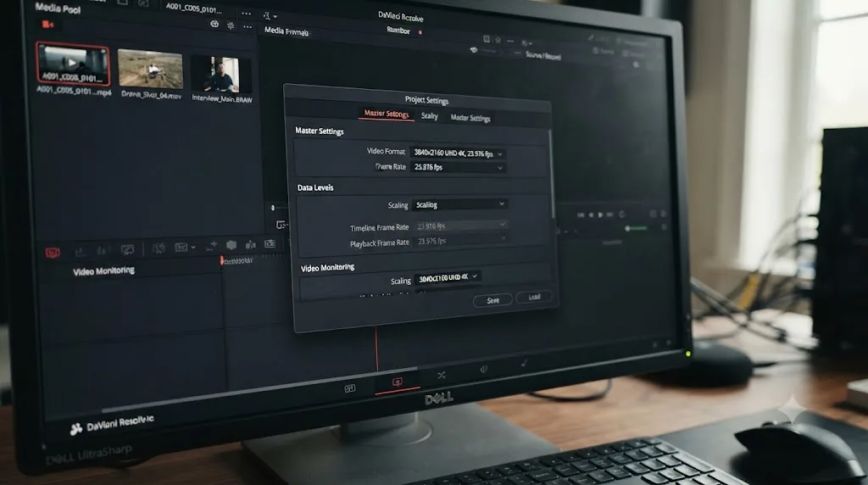Click the 'Master Settings' section heading
Viewport: 868px width, 485px height.
coord(320,131)
